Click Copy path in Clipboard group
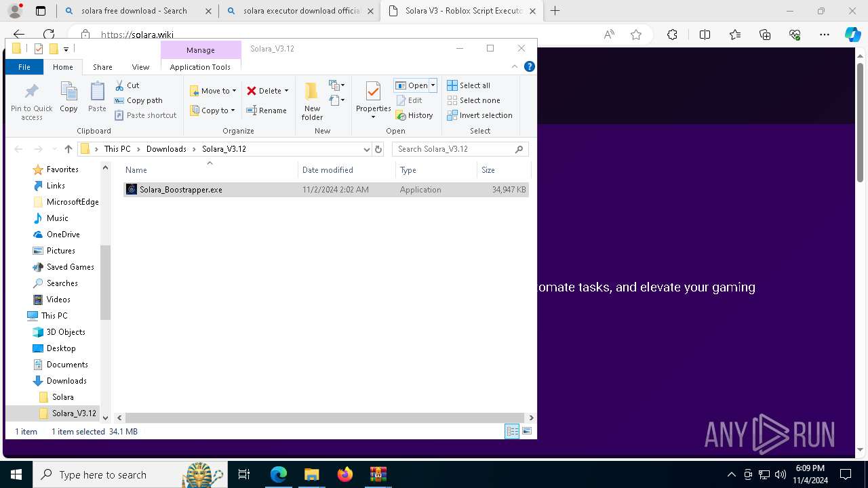868x488 pixels. [x=138, y=100]
